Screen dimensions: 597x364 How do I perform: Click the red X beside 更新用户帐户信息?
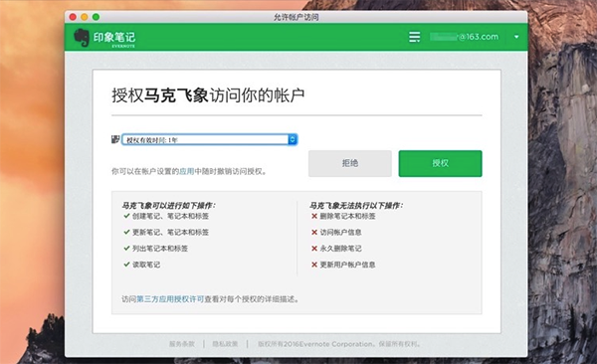pos(314,265)
